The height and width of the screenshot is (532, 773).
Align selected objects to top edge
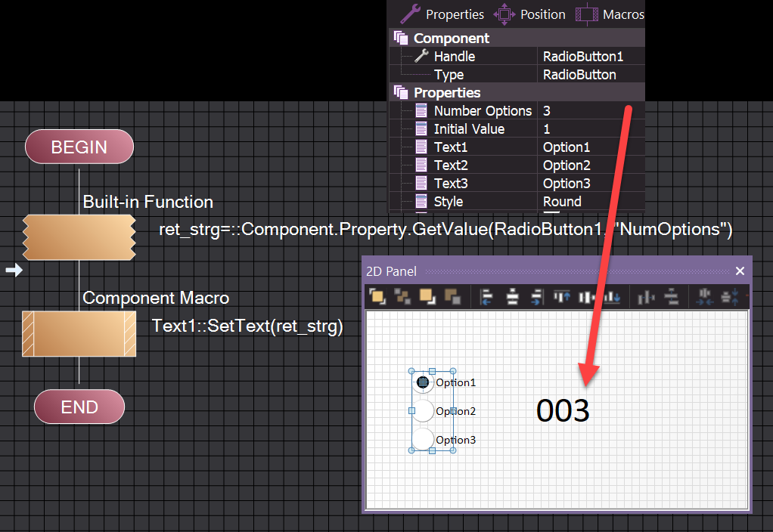[x=562, y=296]
